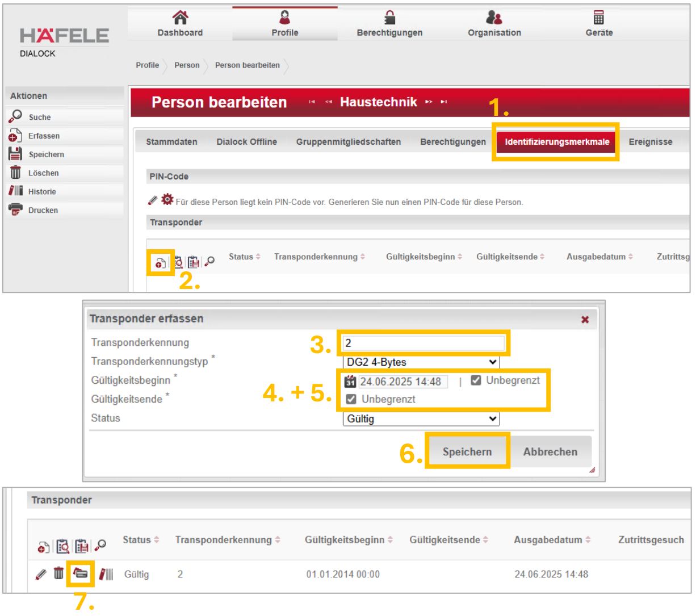Toggle Unbegrenzt checkbox for Gültigkeitsende

pyautogui.click(x=351, y=399)
